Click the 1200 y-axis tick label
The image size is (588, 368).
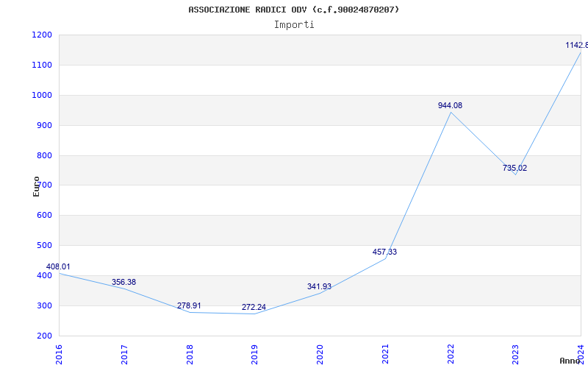tap(41, 35)
